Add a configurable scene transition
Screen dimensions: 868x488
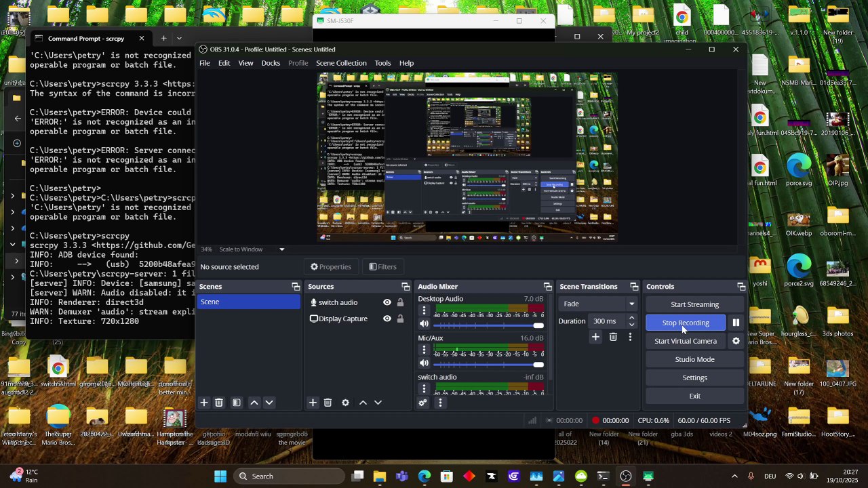(595, 337)
